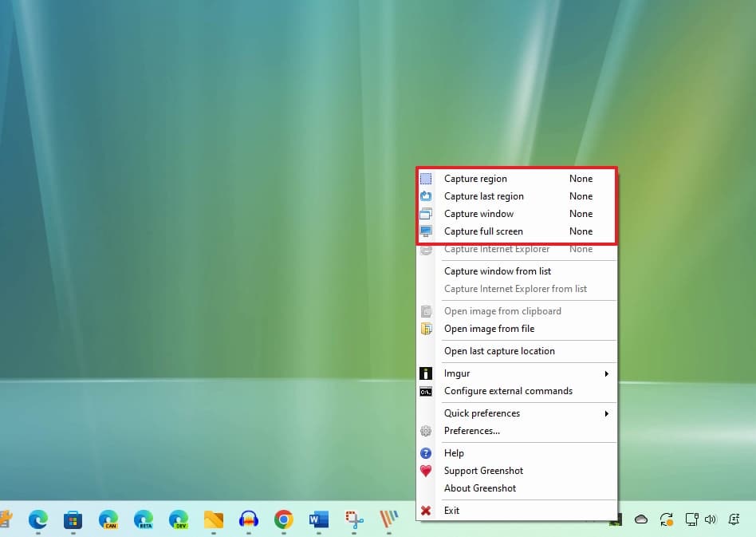Image resolution: width=756 pixels, height=537 pixels.
Task: Click the Capture last region icon
Action: pyautogui.click(x=426, y=196)
